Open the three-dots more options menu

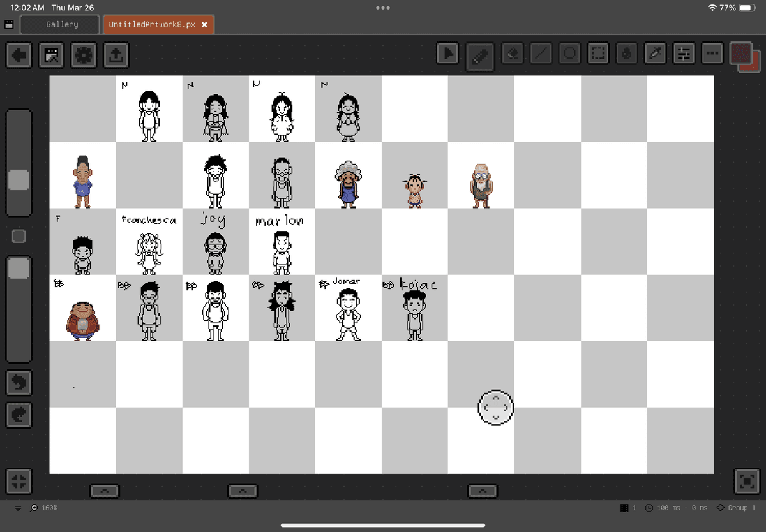coord(712,55)
